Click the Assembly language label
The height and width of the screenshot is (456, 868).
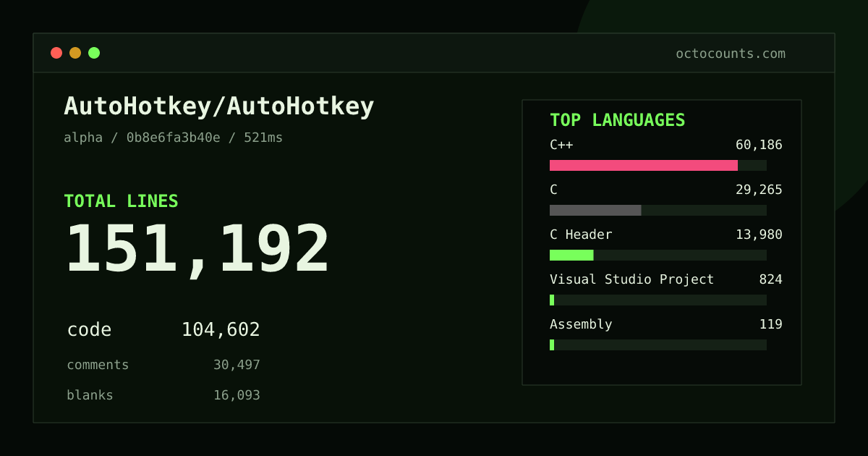pyautogui.click(x=581, y=324)
